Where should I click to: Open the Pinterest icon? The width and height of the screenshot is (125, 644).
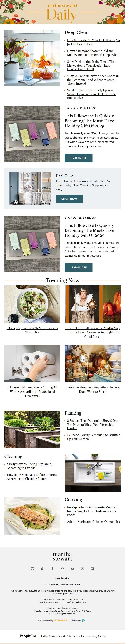62,568
